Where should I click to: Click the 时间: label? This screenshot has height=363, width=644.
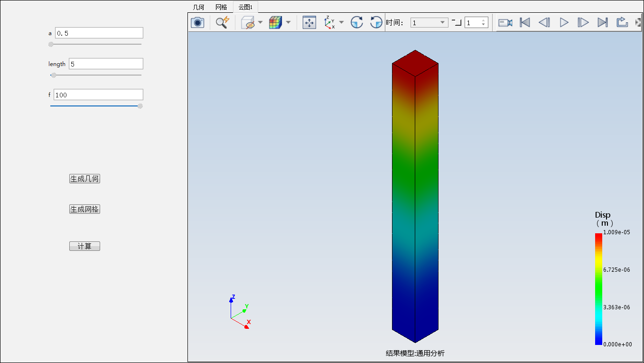[394, 22]
